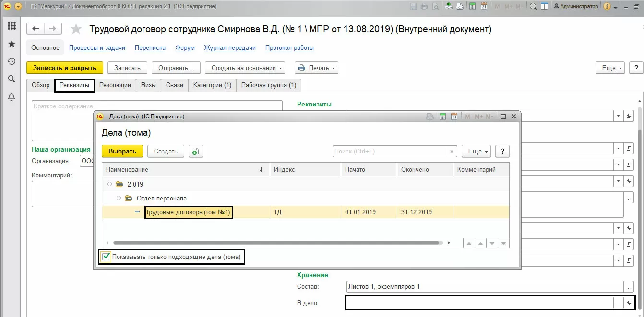
Task: Expand the Создать на основании dropdown
Action: 245,68
